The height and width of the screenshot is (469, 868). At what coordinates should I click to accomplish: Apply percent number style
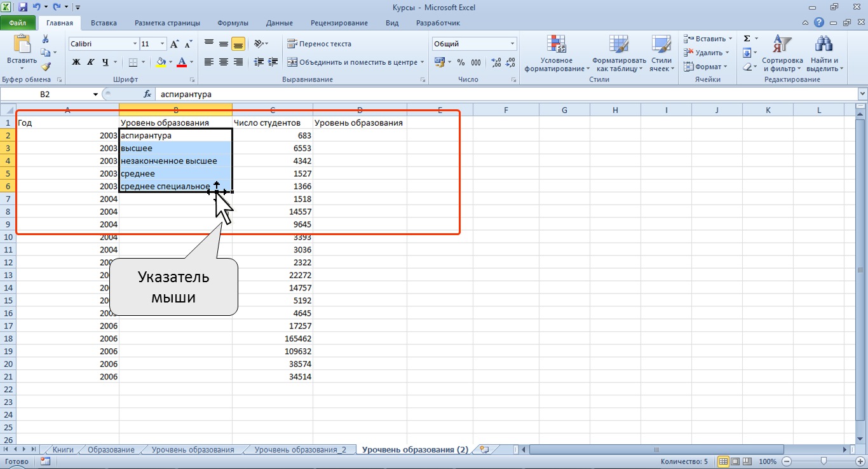(x=461, y=62)
